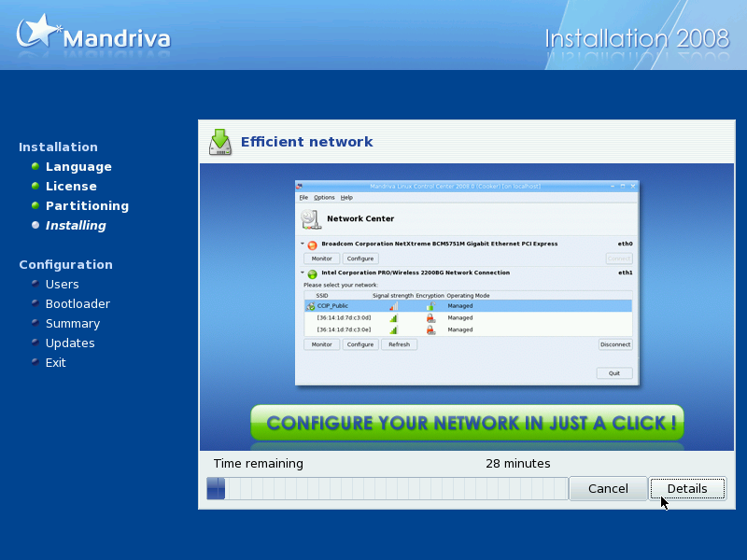Click Monitor below the wireless network list
Screen dimensions: 747x560
[x=321, y=344]
